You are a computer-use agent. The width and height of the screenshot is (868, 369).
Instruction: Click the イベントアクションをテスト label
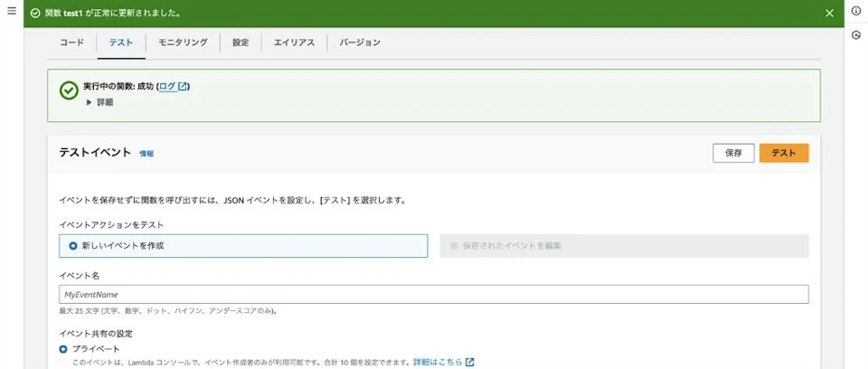click(111, 225)
